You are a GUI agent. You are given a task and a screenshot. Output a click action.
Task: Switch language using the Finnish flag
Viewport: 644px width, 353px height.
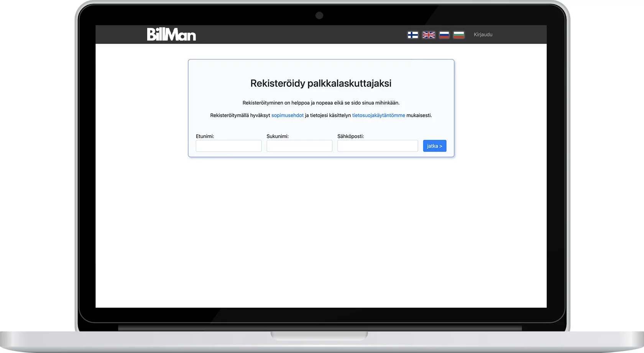point(412,35)
